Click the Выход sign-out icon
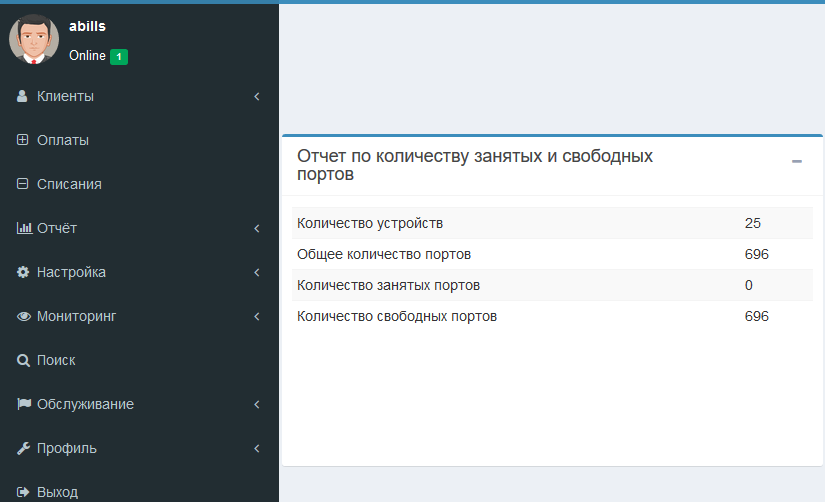Viewport: 825px width, 502px height. pyautogui.click(x=24, y=492)
